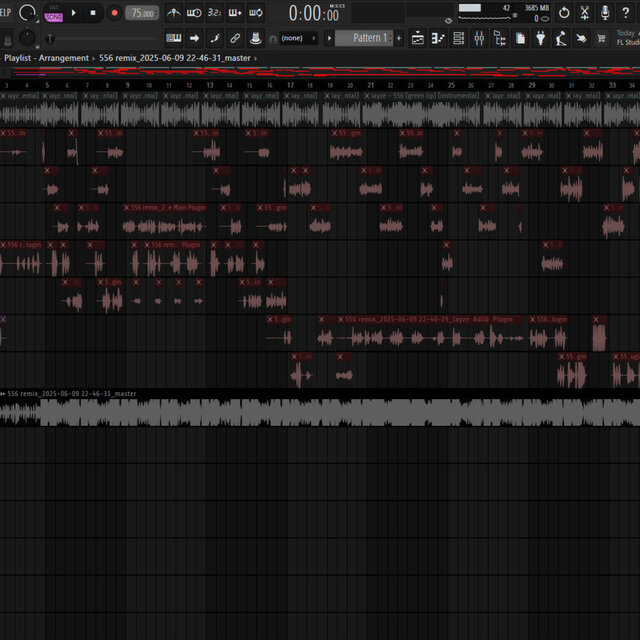
Task: Select the 556 remix_2_e Main Plugin clip waveform
Action: click(164, 227)
